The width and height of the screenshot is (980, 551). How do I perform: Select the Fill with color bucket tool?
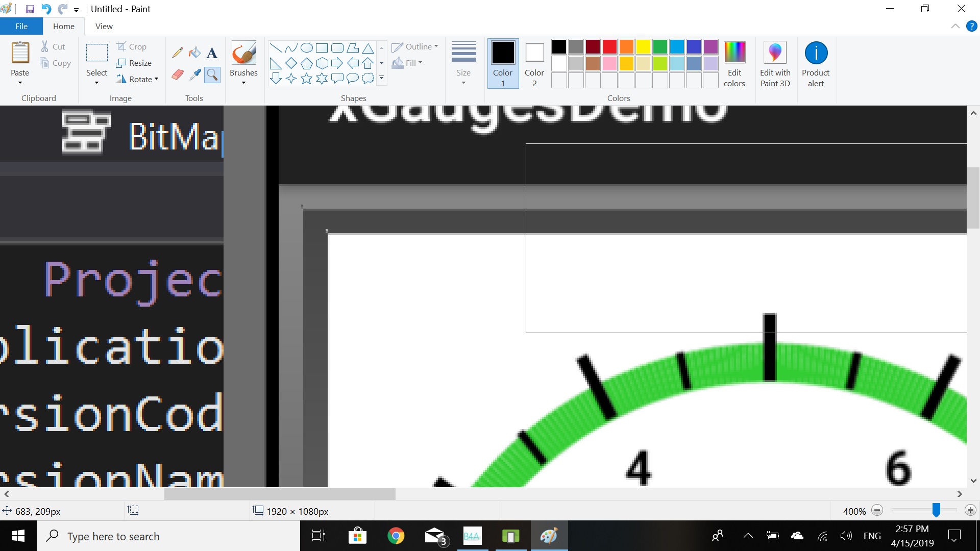click(194, 52)
